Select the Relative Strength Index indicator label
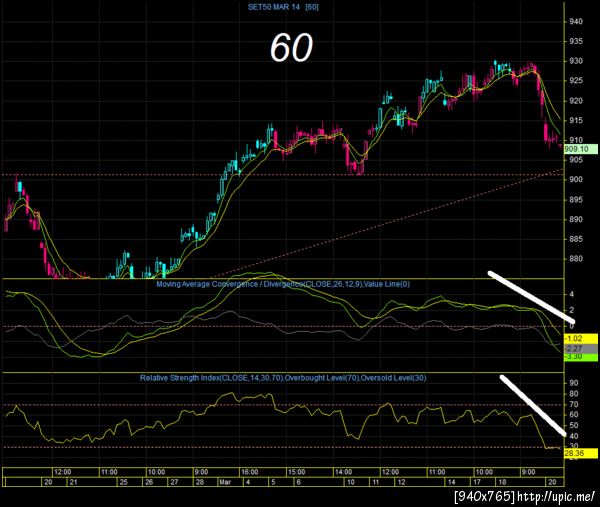This screenshot has width=600, height=507. coord(283,378)
